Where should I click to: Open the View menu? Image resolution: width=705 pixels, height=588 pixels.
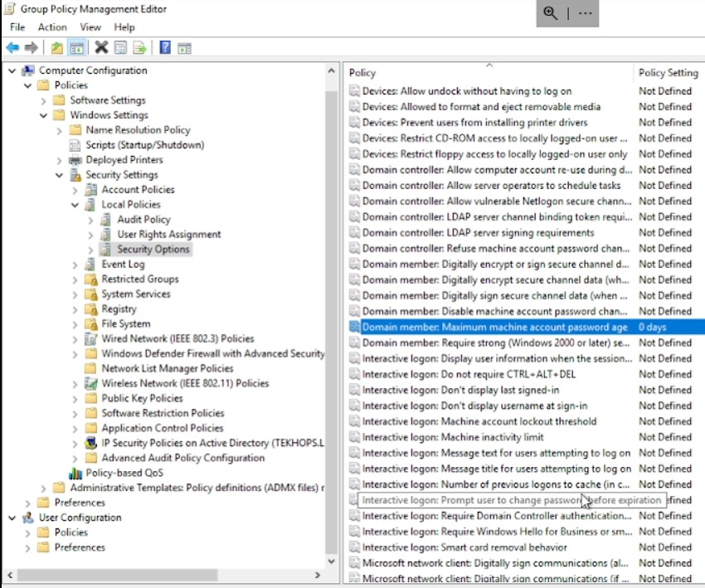pyautogui.click(x=90, y=27)
